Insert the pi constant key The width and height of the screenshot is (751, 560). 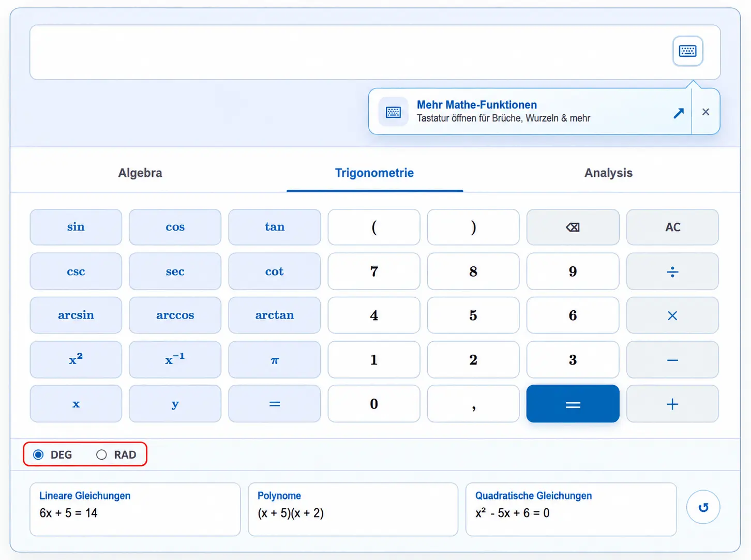click(275, 360)
